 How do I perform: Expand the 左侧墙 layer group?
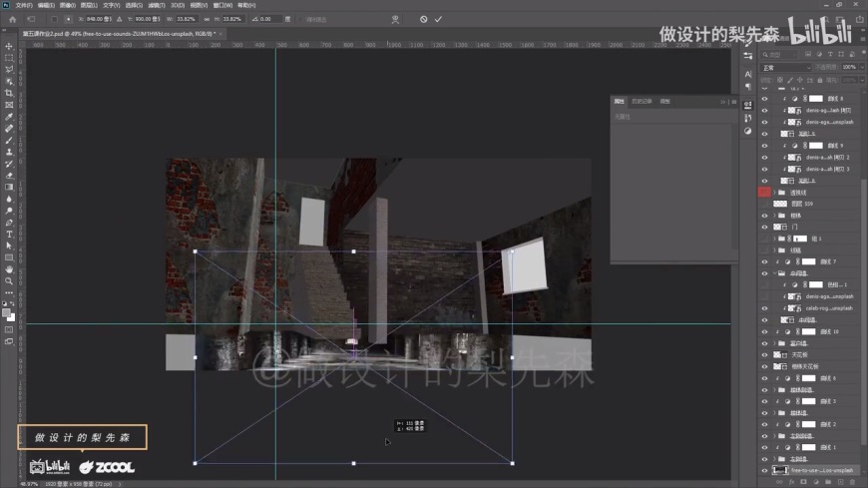point(774,459)
